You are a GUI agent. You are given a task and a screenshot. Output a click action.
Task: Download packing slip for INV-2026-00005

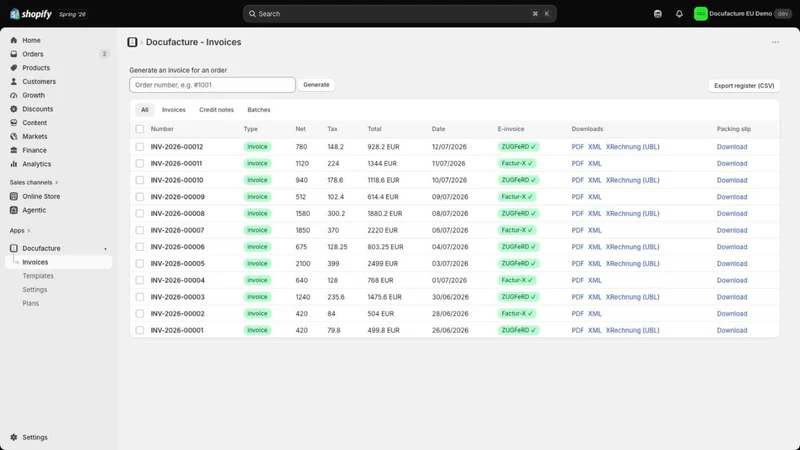732,264
